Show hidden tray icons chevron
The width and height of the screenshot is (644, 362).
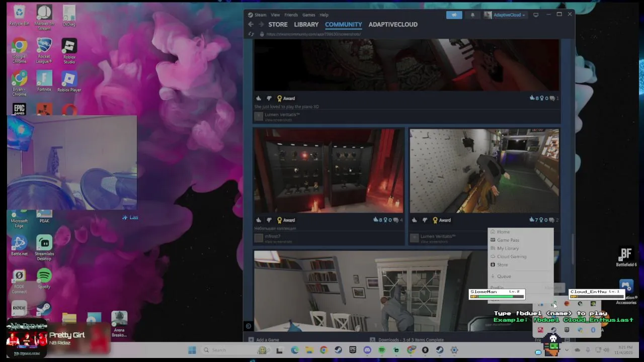coord(567,350)
